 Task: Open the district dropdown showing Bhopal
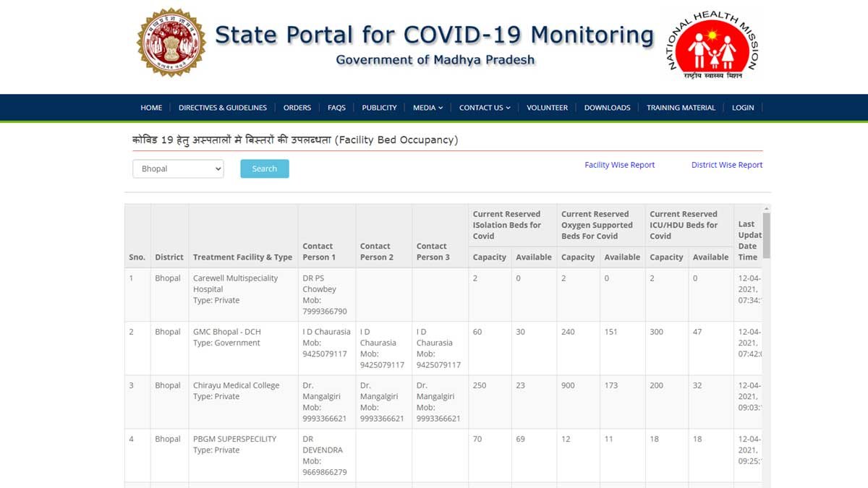(178, 168)
